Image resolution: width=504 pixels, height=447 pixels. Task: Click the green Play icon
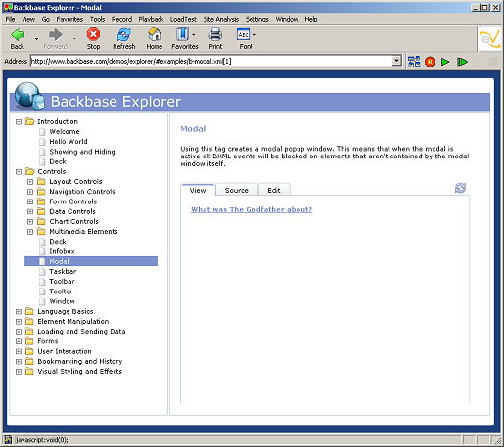445,62
